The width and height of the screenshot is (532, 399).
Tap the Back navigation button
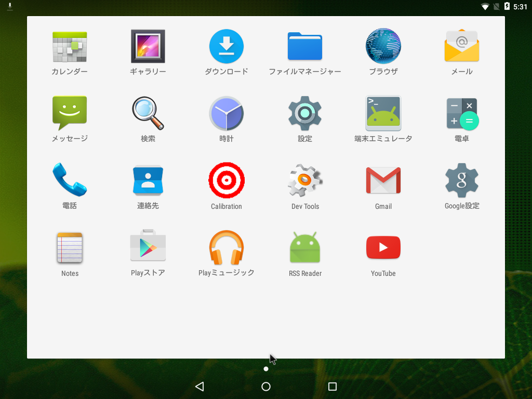(199, 387)
